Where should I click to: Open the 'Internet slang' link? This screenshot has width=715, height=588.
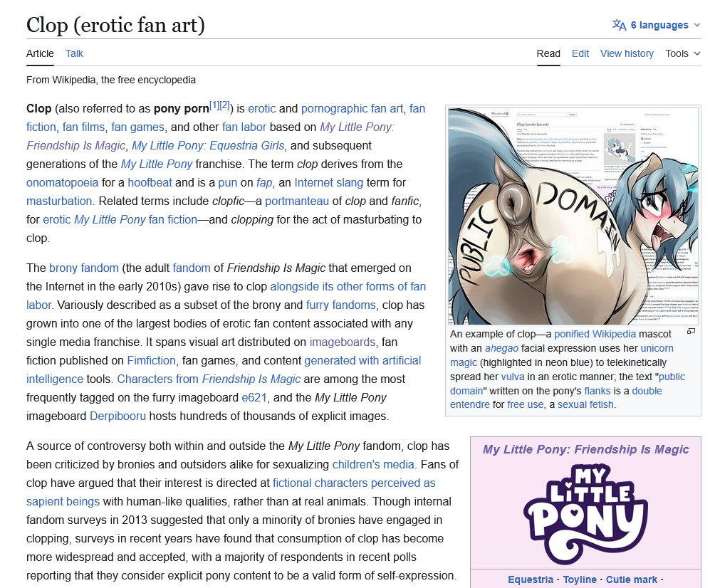point(329,182)
